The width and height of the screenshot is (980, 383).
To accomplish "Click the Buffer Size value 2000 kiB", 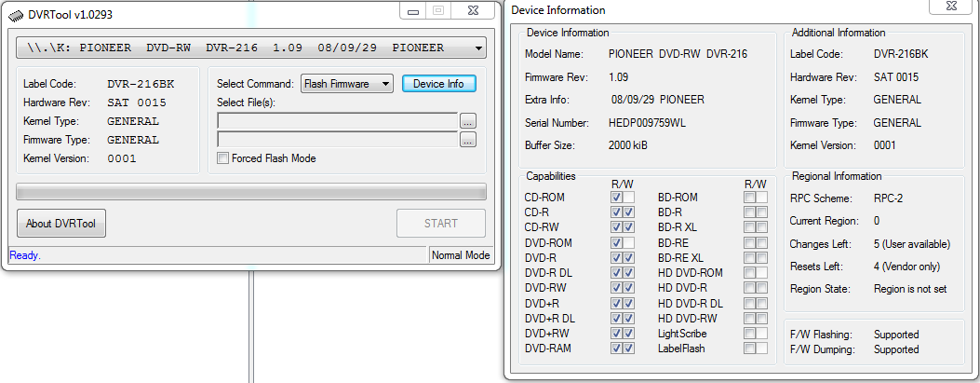I will click(x=627, y=145).
